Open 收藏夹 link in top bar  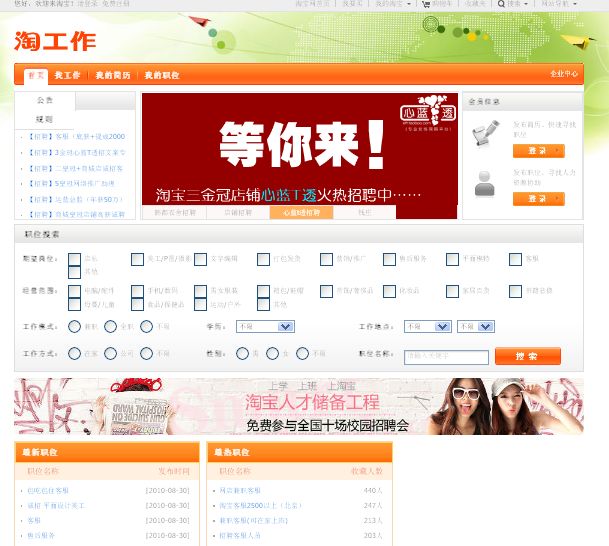pyautogui.click(x=475, y=4)
